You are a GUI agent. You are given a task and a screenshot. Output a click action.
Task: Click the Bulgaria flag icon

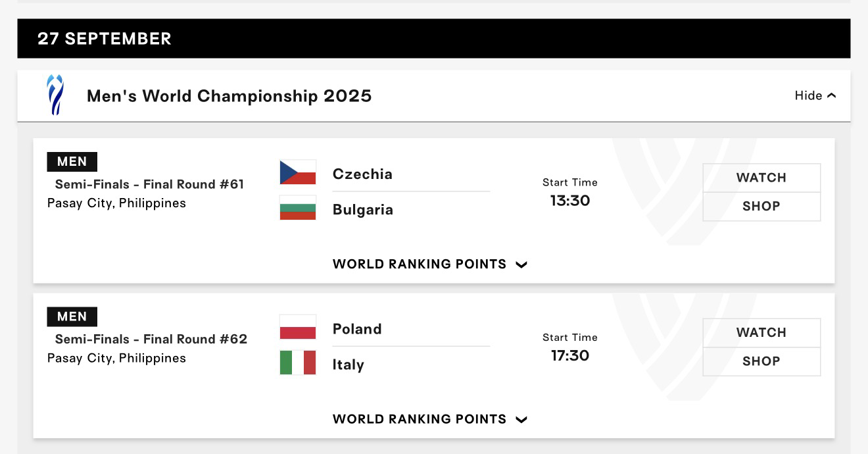coord(298,208)
